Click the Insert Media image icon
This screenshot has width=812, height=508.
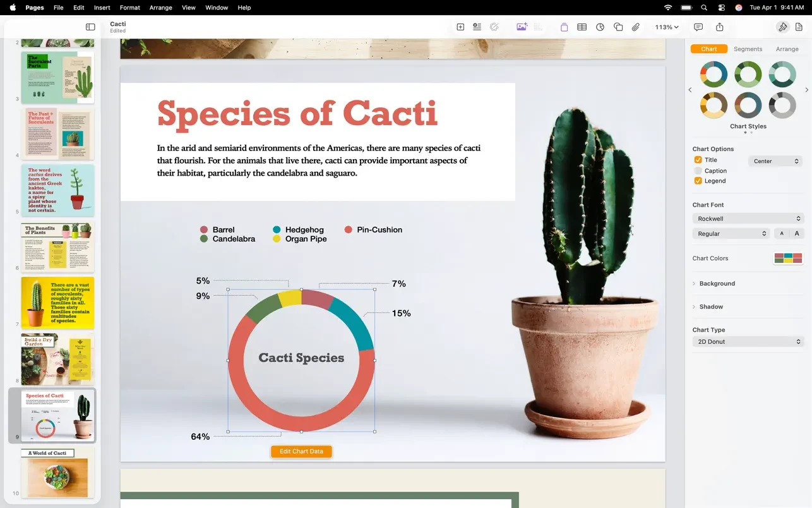(522, 27)
